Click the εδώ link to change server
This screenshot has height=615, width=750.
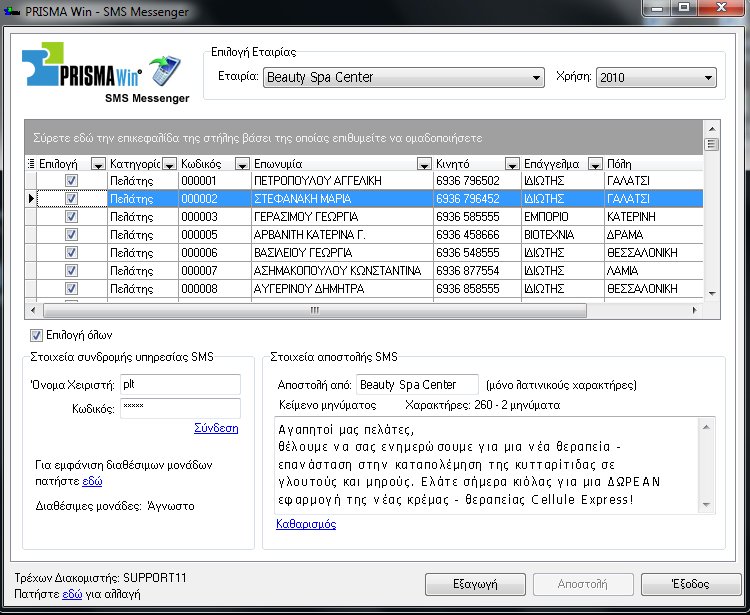point(72,594)
